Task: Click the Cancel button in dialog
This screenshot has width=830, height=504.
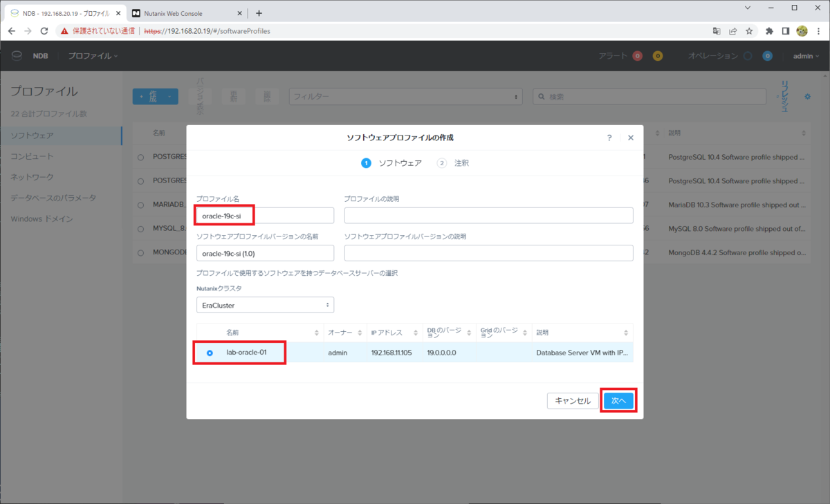Action: [573, 401]
